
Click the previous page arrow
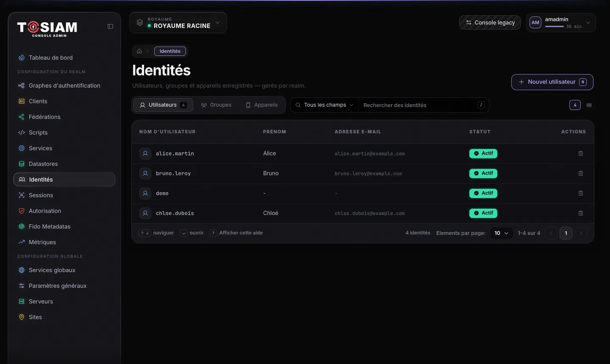[551, 233]
